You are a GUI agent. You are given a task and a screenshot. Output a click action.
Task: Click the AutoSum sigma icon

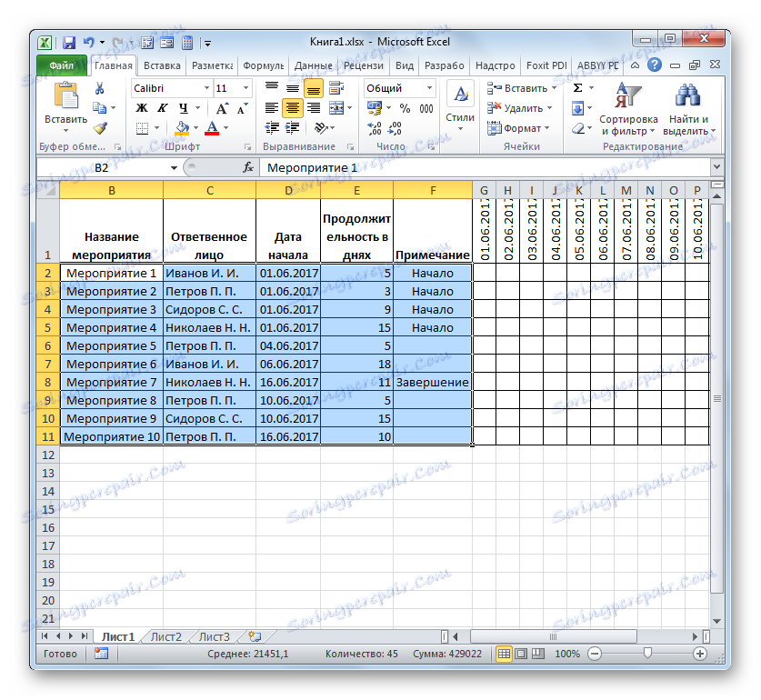tap(577, 88)
